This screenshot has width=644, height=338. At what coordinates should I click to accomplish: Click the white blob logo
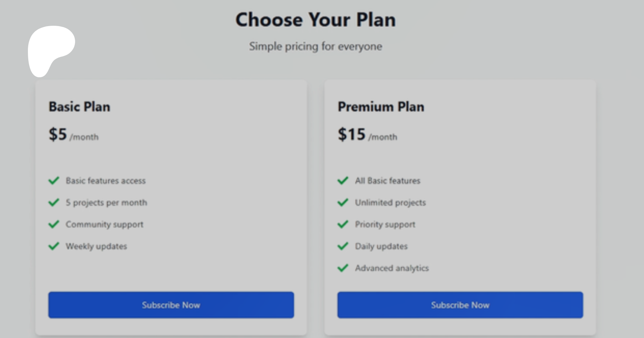(49, 48)
